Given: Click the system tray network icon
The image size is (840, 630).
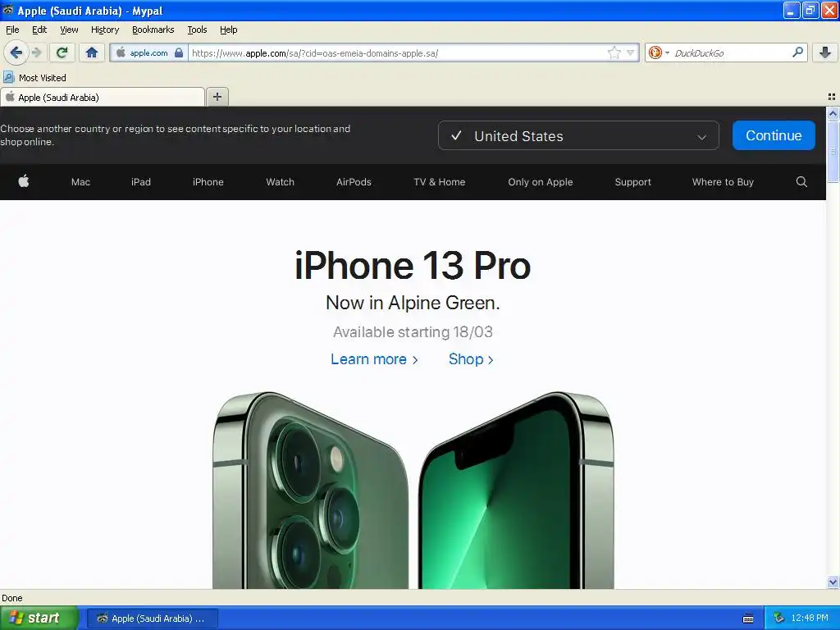Looking at the screenshot, I should 778,618.
